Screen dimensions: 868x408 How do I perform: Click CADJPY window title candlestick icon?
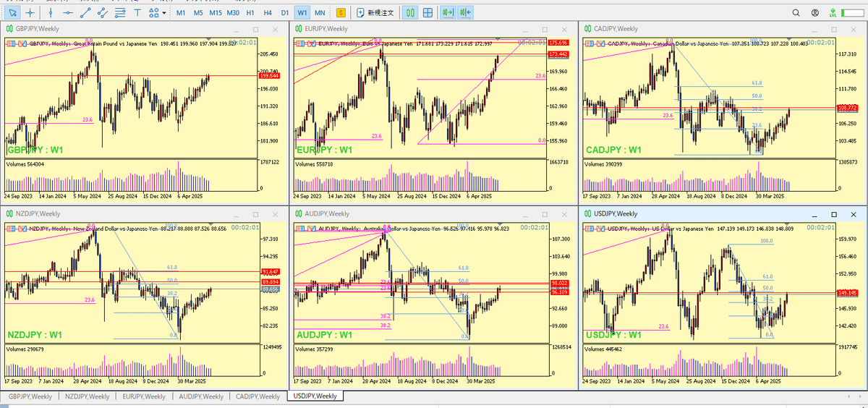click(x=588, y=28)
